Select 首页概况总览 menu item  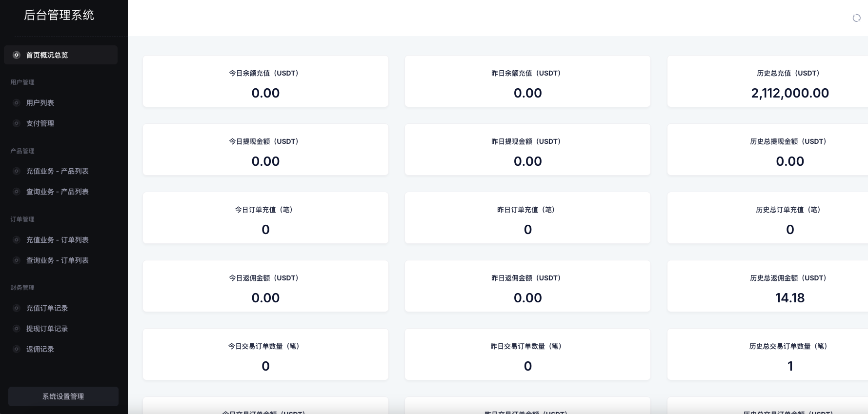point(47,55)
